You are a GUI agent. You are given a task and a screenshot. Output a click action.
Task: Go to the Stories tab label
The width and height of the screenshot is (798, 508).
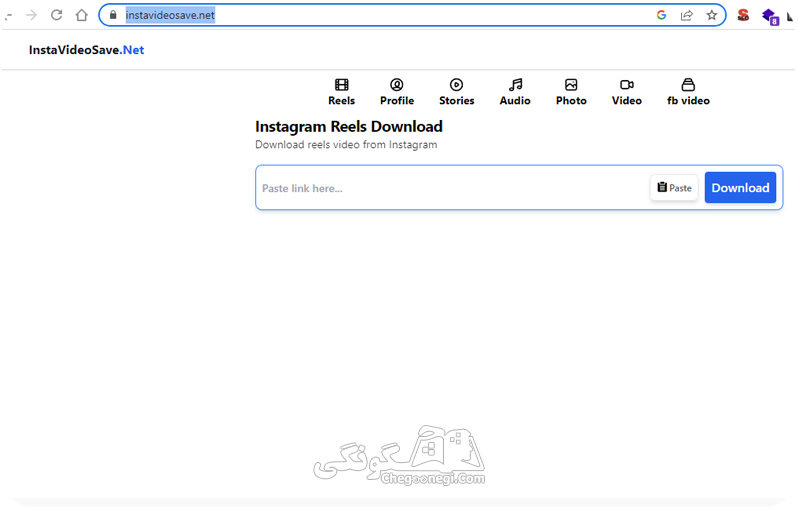(x=457, y=101)
